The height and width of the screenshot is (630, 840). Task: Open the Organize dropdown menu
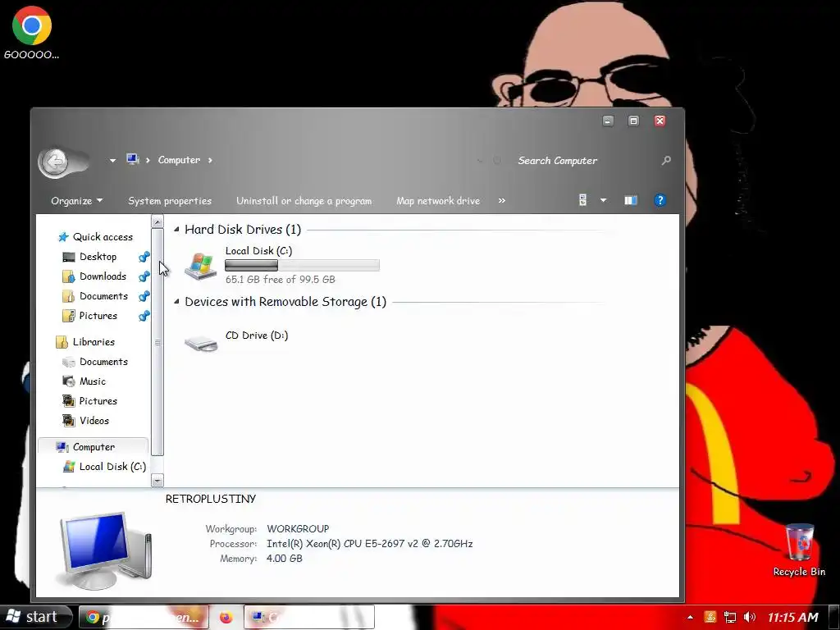click(76, 201)
